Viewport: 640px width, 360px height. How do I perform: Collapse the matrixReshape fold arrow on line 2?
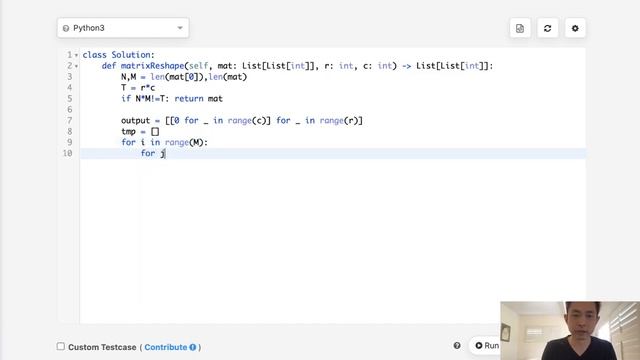coord(76,66)
